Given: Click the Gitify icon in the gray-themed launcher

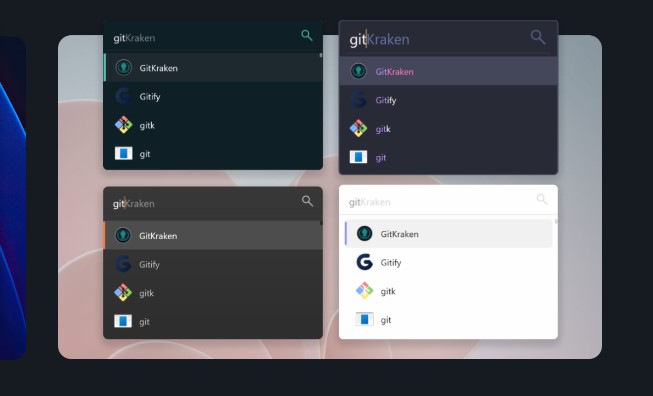Looking at the screenshot, I should click(x=123, y=264).
